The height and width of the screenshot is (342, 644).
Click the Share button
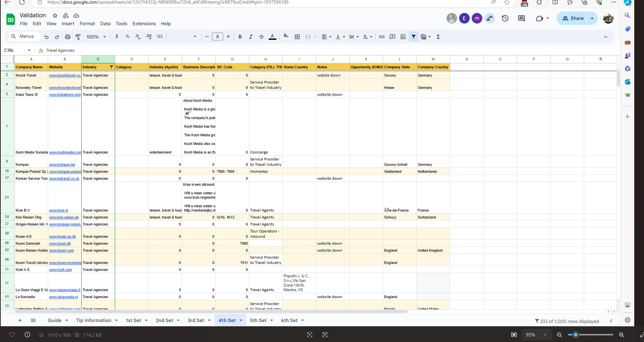click(573, 18)
